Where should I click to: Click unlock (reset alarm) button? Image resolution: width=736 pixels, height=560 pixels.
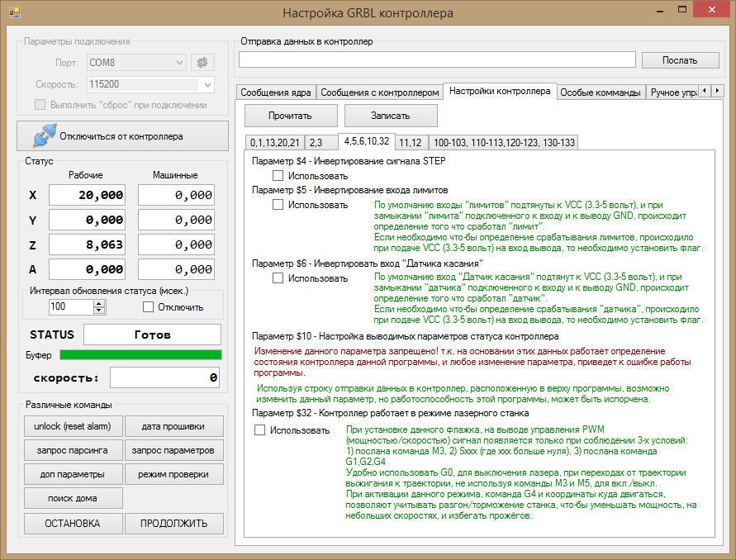pos(73,426)
